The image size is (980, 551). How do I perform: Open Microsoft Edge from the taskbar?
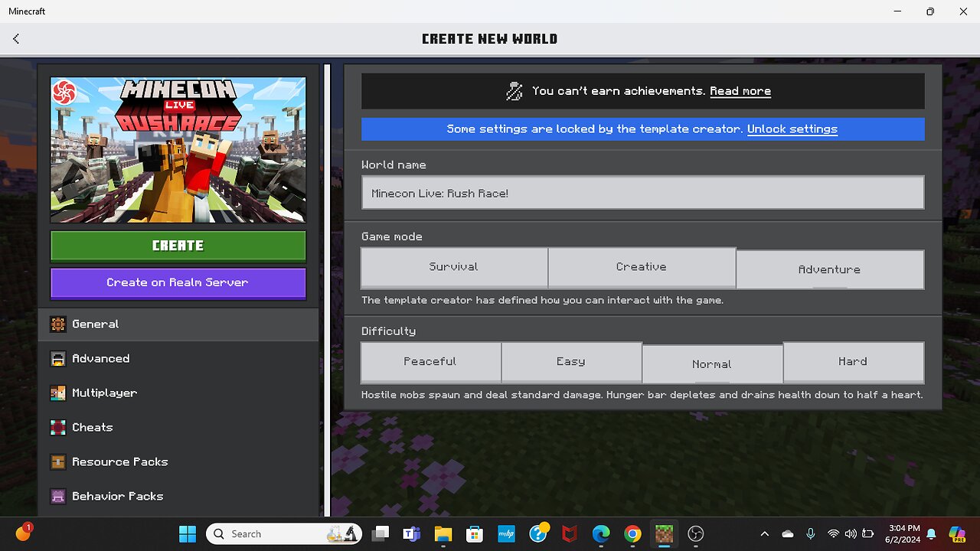click(x=601, y=533)
